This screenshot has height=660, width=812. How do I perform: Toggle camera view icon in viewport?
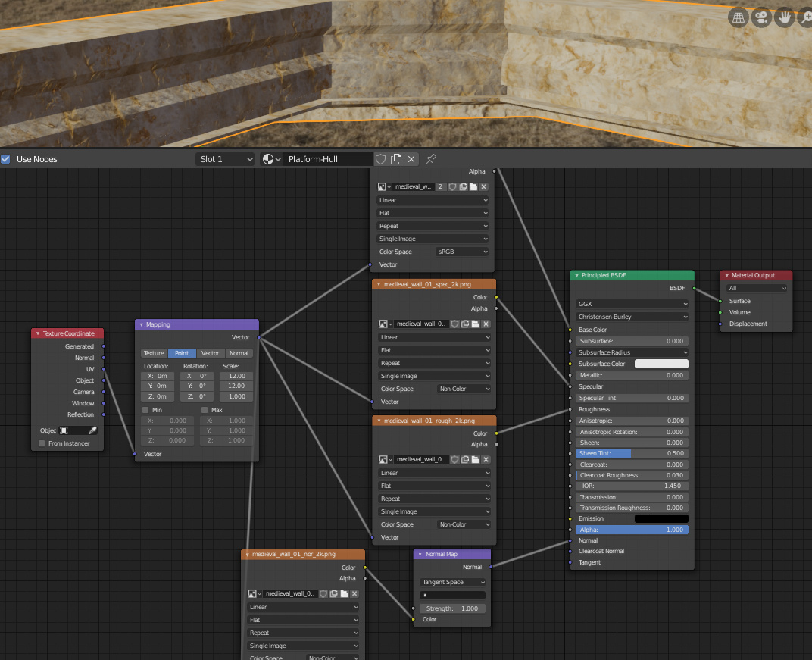pos(761,17)
